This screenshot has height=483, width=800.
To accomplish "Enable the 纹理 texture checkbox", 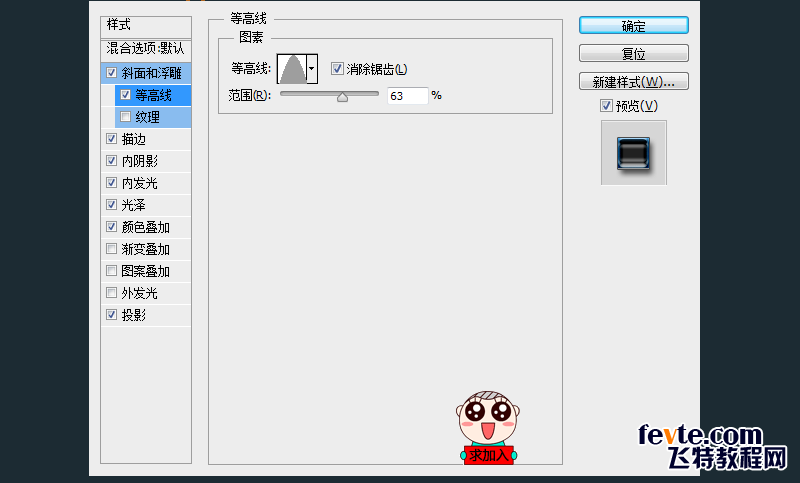I will pos(125,117).
